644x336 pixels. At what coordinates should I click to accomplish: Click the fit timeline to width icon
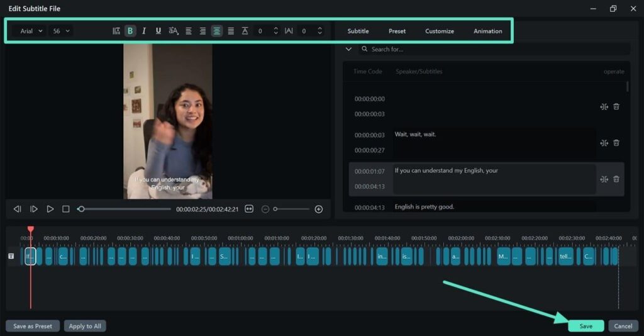249,209
